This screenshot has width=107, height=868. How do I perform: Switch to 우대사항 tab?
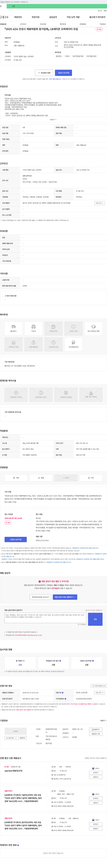(43, 24)
